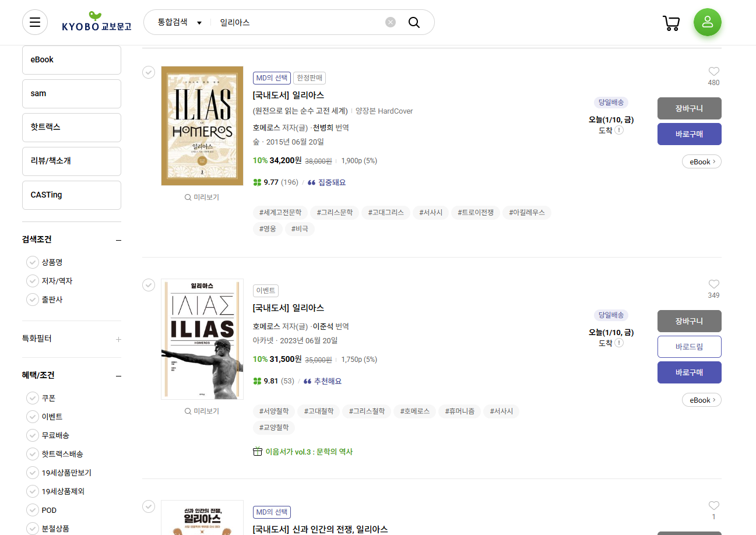Submit search with the magnifier icon
Screen dimensions: 756x535
point(414,22)
